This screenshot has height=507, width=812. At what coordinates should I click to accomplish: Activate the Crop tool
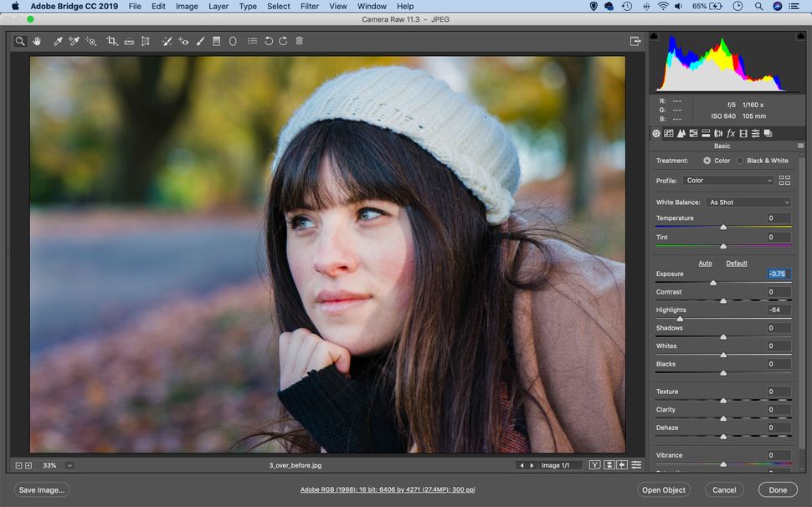(x=111, y=40)
